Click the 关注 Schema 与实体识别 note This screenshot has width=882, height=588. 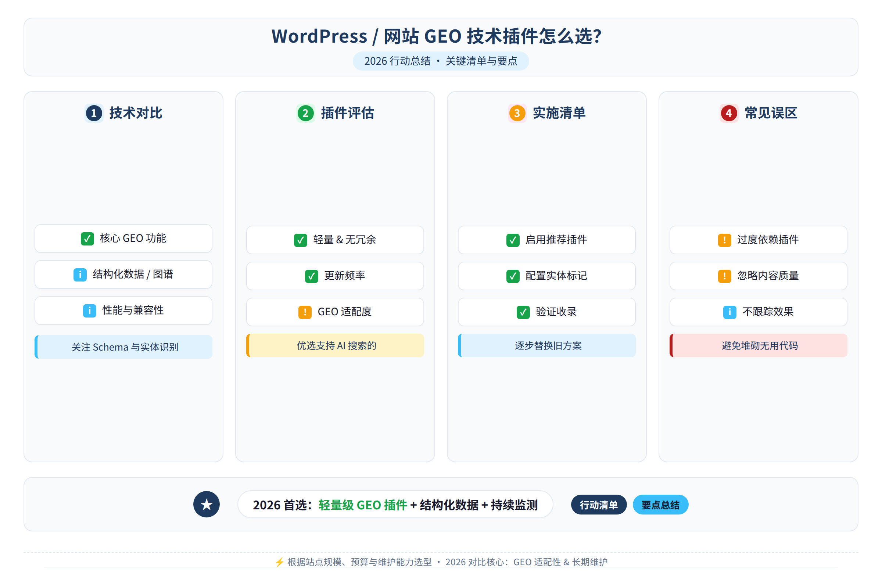tap(123, 347)
